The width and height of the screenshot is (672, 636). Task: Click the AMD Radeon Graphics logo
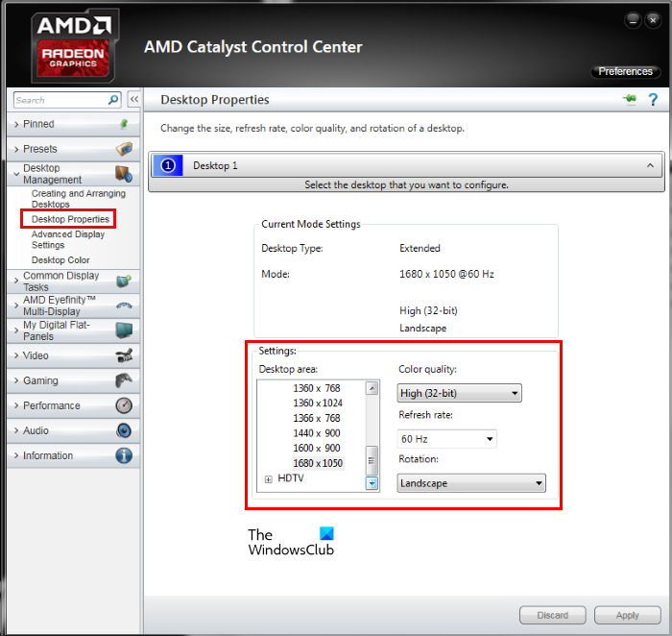(x=74, y=46)
